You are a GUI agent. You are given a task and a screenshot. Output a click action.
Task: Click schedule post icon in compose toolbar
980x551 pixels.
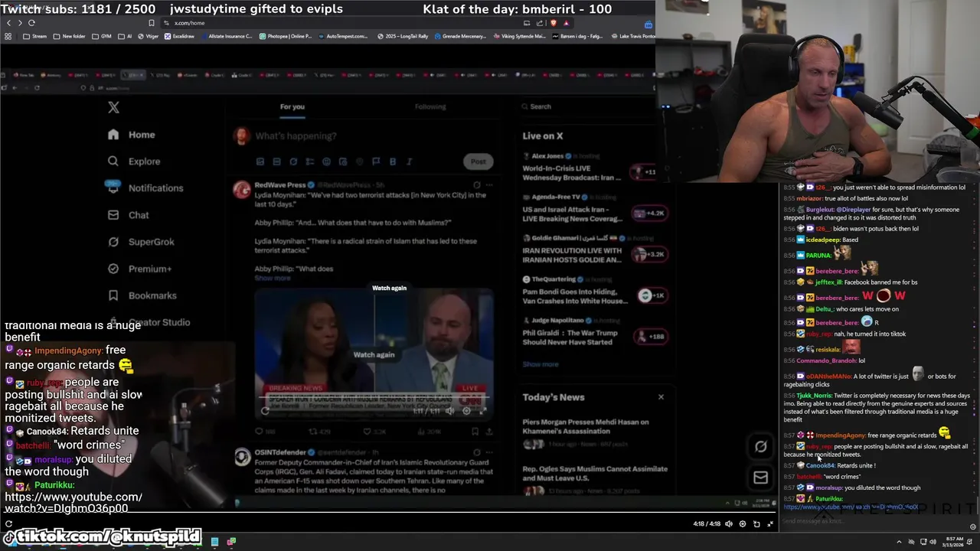click(342, 161)
